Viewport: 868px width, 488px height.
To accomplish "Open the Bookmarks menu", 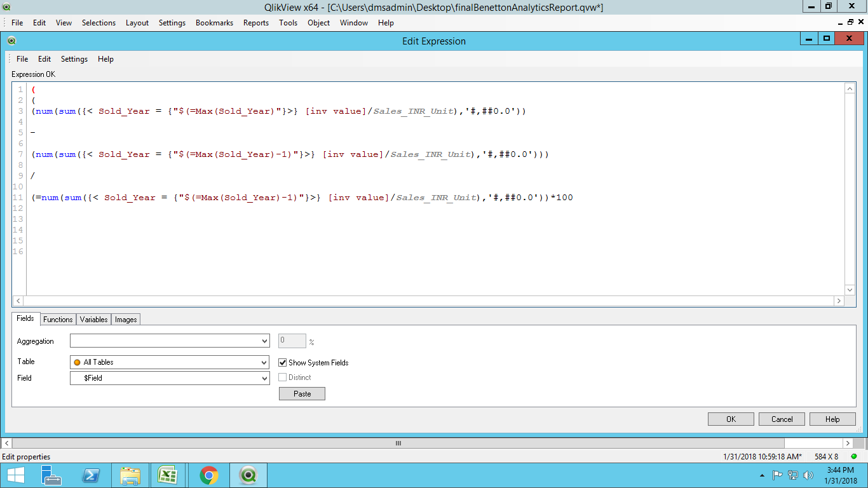I will click(214, 23).
